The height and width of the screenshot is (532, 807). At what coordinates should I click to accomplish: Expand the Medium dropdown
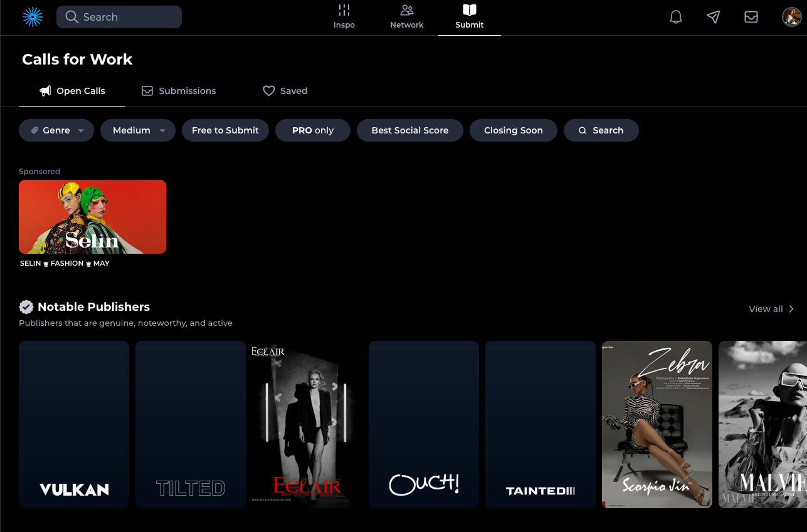(137, 130)
